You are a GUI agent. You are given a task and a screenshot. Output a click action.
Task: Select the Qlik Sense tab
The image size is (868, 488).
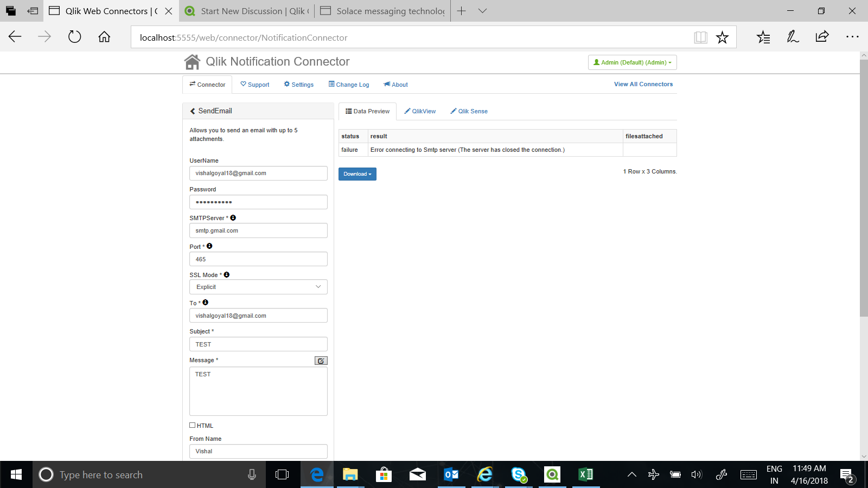[x=469, y=111]
